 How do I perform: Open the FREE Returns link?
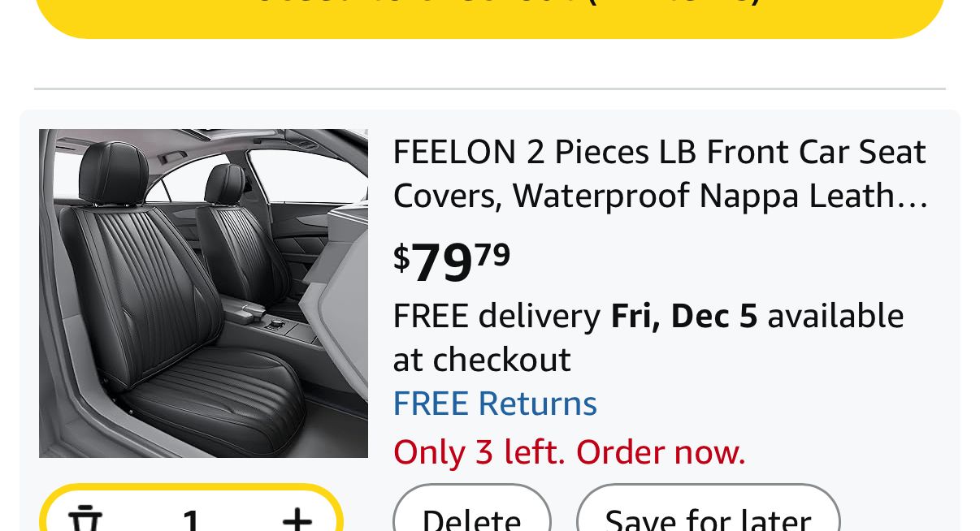point(495,404)
